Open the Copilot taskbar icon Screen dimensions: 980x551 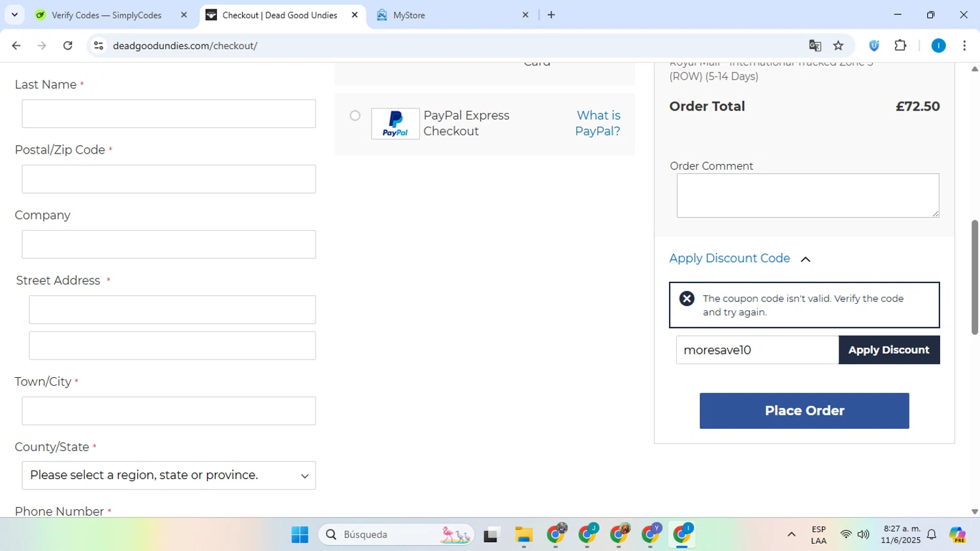[958, 535]
